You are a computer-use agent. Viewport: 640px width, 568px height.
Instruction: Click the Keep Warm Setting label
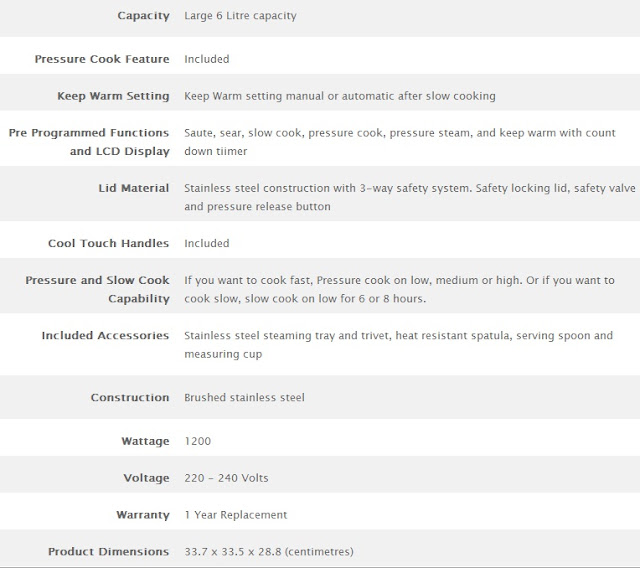[113, 96]
